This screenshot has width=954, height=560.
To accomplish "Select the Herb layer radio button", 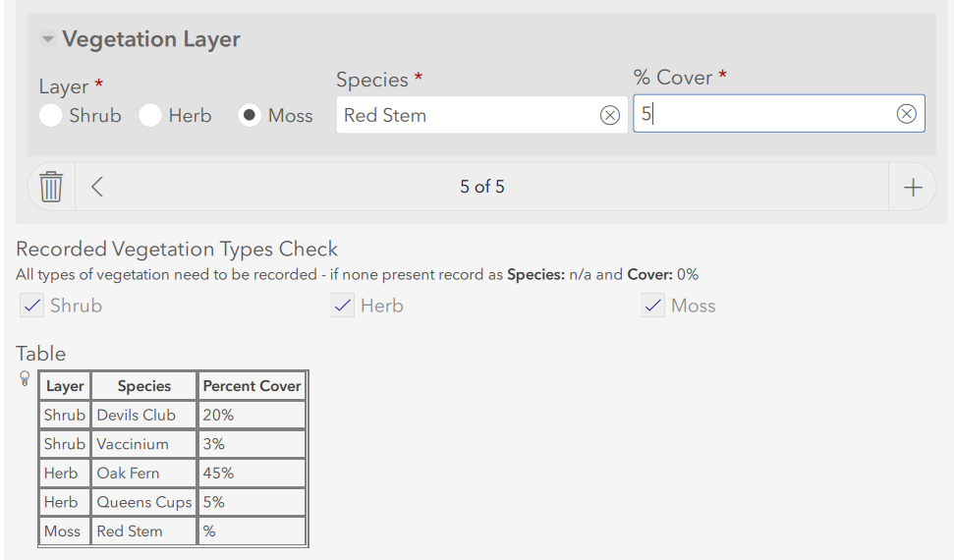I will click(150, 116).
